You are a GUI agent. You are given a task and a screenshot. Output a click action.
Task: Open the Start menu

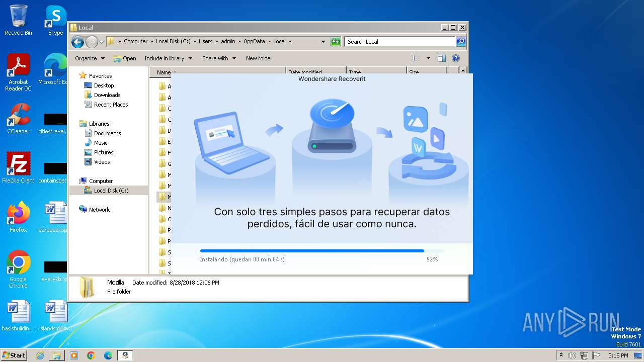pos(14,355)
